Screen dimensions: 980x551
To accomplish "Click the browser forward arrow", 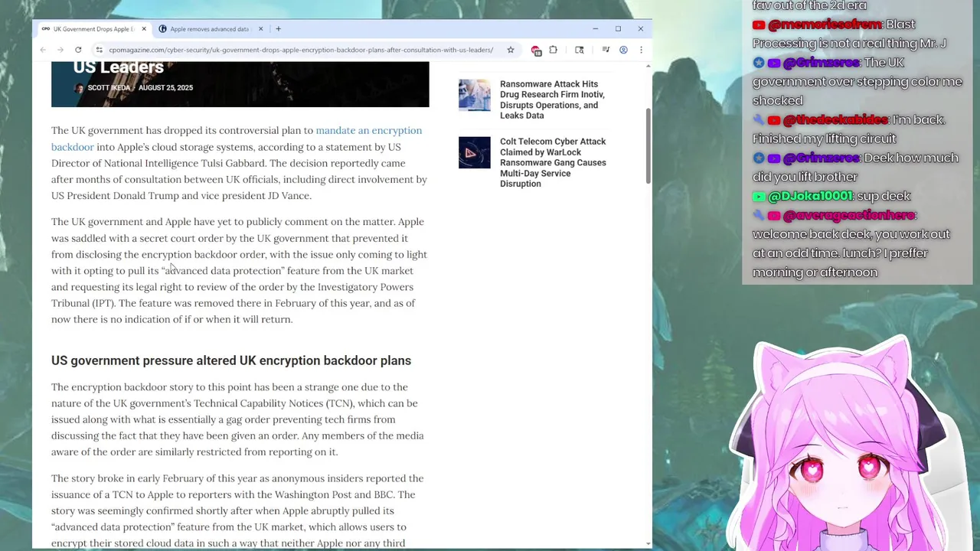I will 60,50.
